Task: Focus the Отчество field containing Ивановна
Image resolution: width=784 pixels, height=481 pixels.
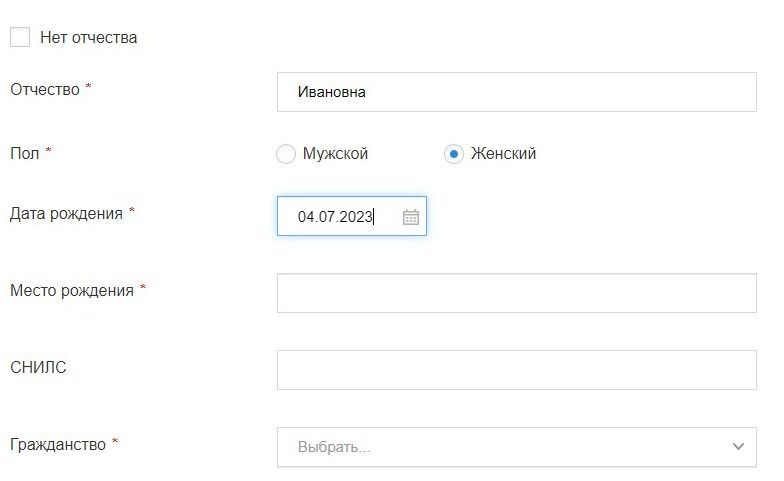Action: coord(516,92)
